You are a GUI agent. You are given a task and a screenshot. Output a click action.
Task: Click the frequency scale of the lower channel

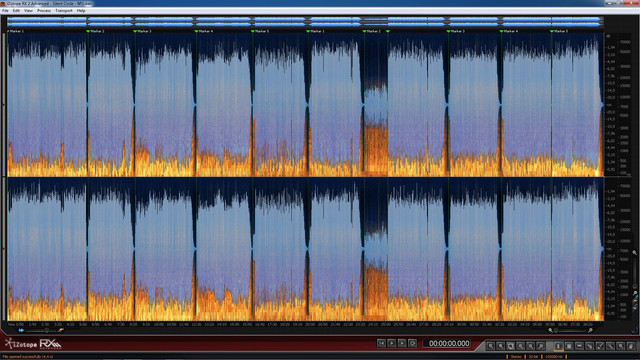click(625, 250)
